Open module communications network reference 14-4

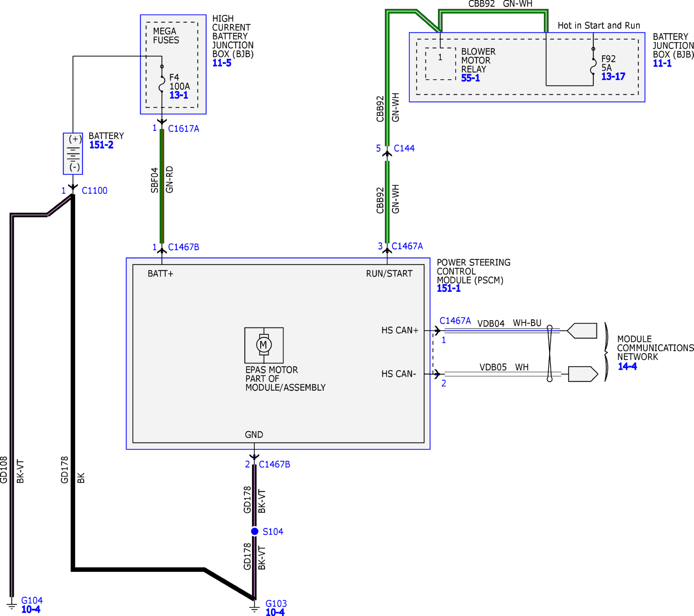(x=627, y=366)
